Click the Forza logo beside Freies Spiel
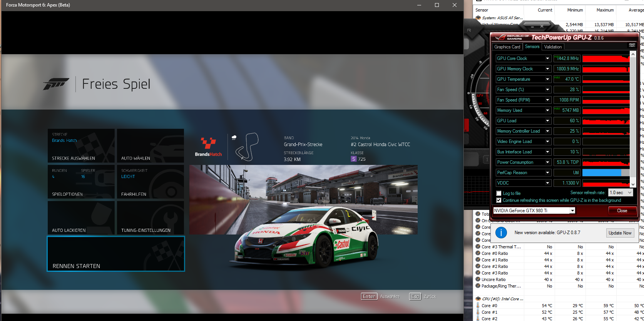The image size is (644, 321). point(56,84)
